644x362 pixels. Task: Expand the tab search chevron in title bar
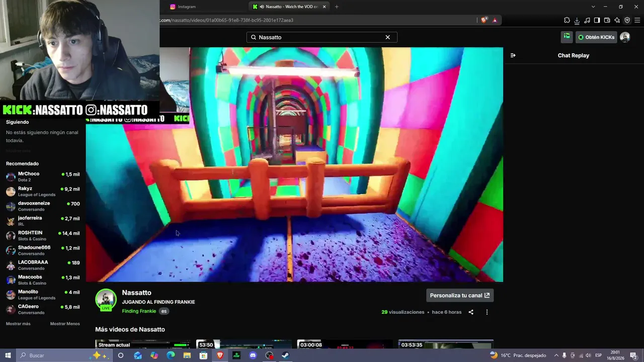click(593, 7)
